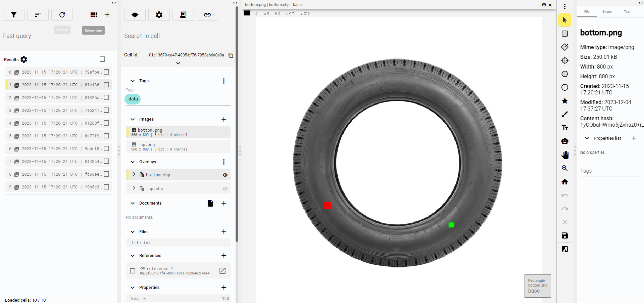Choose the text annotation tool
This screenshot has height=303, width=644.
coord(565,128)
